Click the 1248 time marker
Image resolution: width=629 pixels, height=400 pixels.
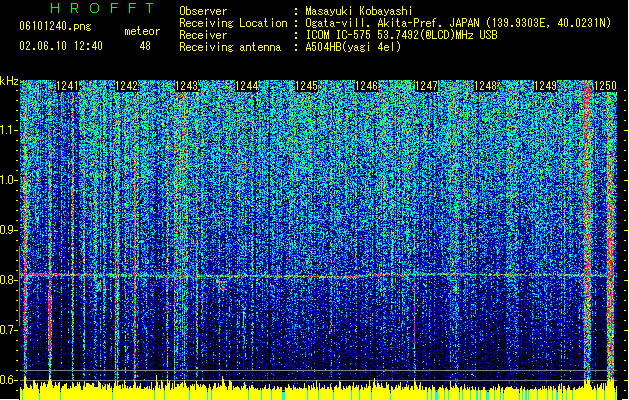pos(486,86)
